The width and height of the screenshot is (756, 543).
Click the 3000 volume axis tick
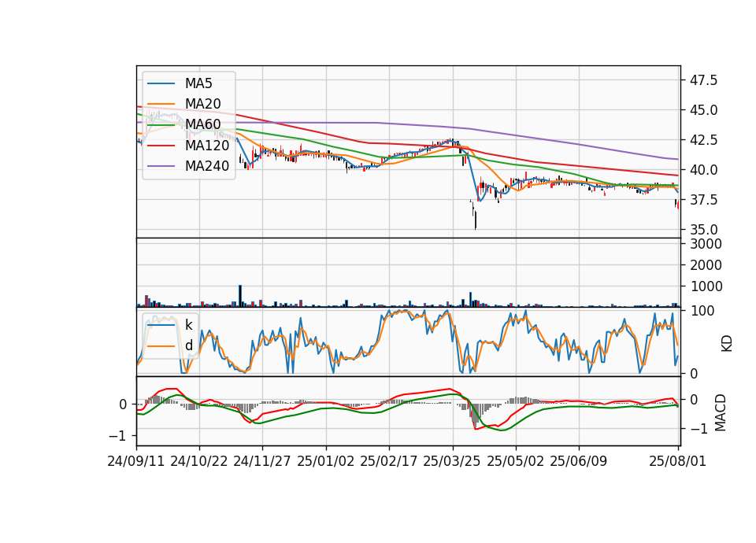click(x=706, y=244)
